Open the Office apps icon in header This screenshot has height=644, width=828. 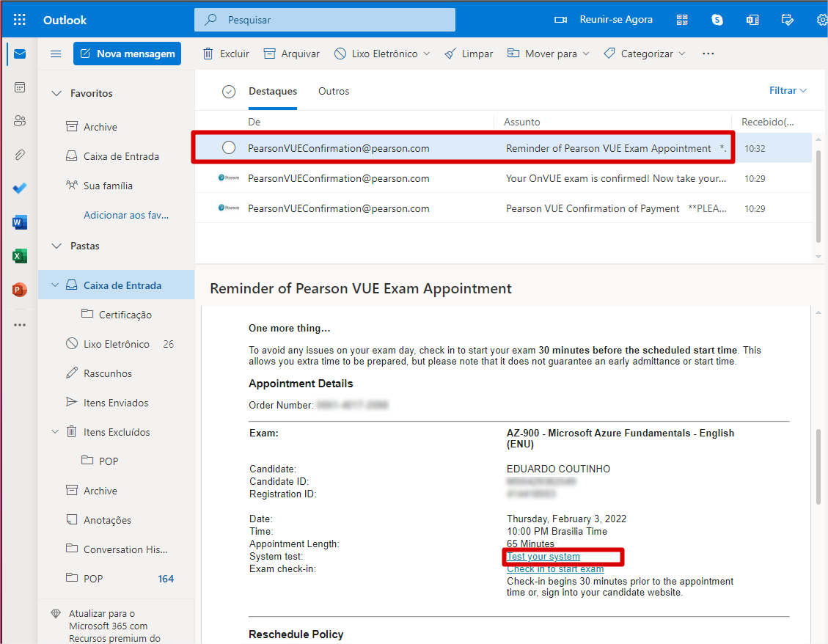click(x=752, y=20)
